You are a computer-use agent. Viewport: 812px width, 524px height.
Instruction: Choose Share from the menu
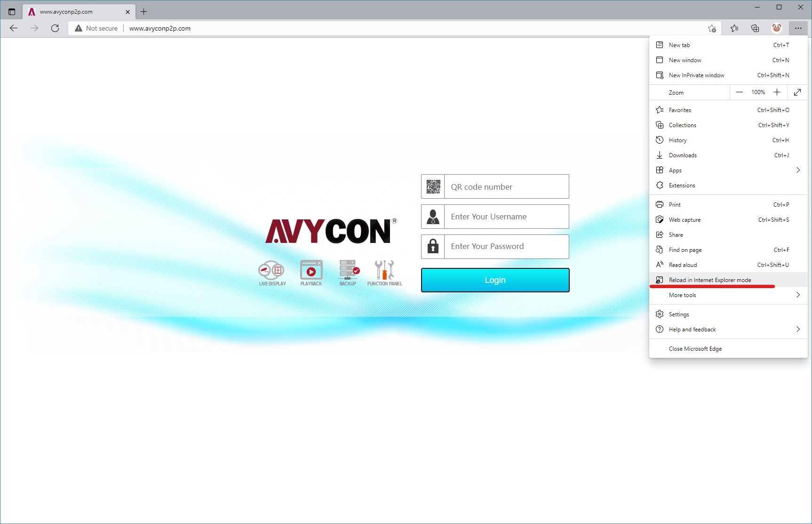point(728,235)
